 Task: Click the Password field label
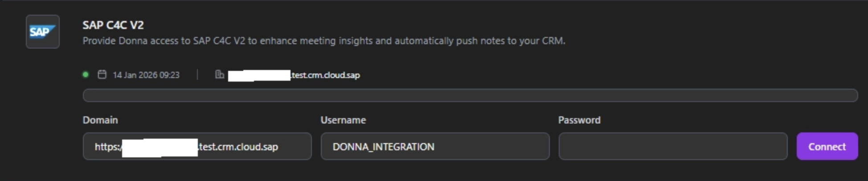(x=579, y=120)
